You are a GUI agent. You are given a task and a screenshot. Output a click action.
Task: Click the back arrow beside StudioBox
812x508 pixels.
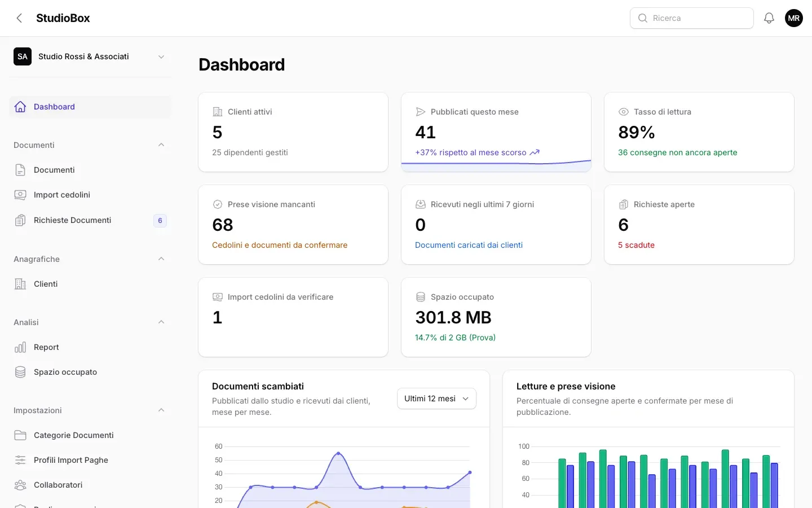[x=19, y=18]
